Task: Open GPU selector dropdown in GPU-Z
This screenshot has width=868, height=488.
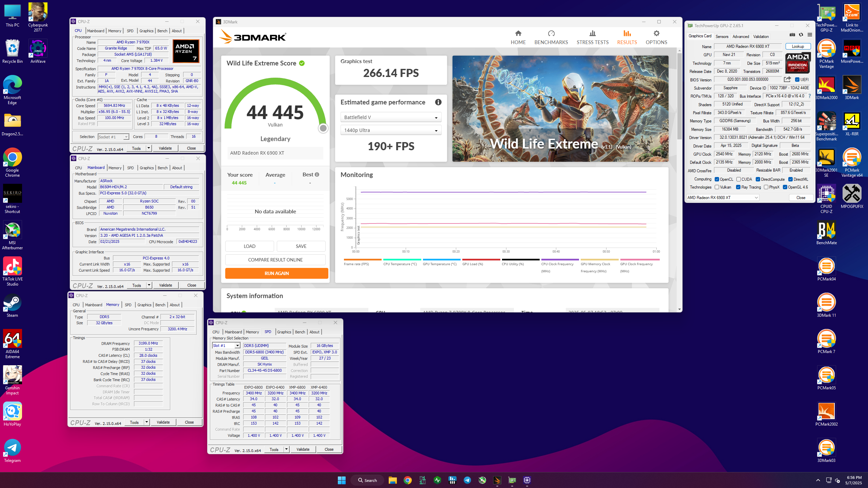Action: (x=722, y=198)
